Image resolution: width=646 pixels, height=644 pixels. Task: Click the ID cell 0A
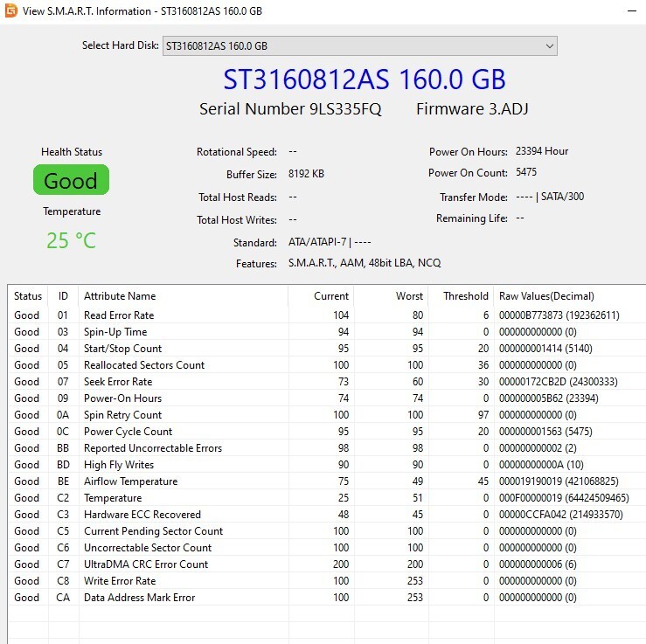pyautogui.click(x=63, y=415)
